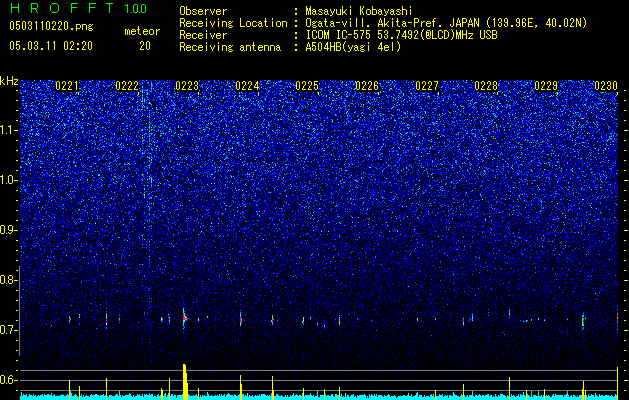629x400 pixels.
Task: Click the Receiver label
Action: tap(203, 35)
